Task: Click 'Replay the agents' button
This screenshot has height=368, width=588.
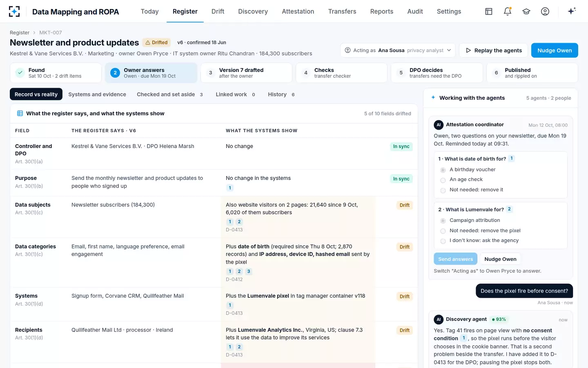Action: click(x=494, y=50)
